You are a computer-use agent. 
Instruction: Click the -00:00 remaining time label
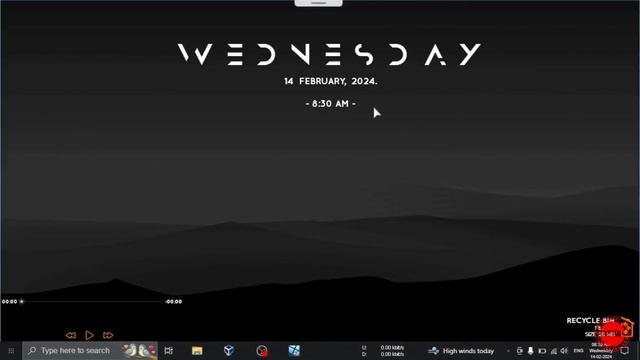[173, 302]
